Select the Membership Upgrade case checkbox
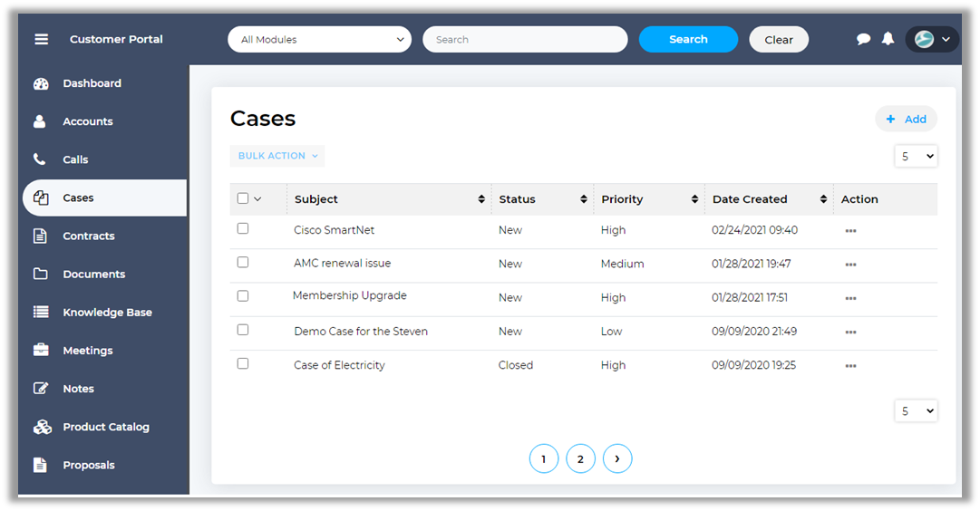 243,296
